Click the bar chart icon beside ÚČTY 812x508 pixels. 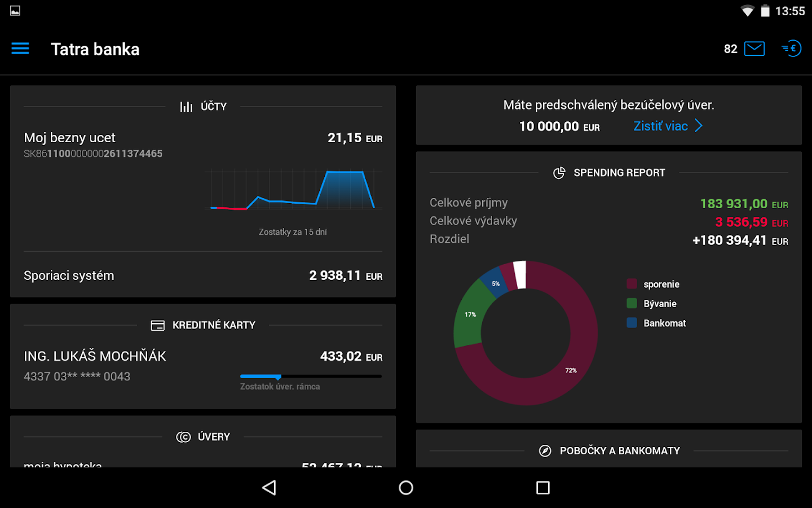tap(186, 106)
